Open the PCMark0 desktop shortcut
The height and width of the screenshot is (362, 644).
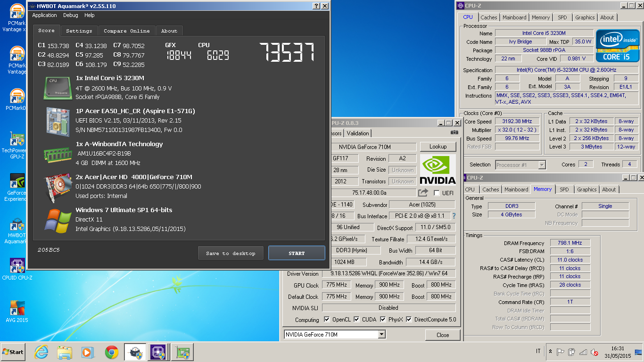coord(17,99)
